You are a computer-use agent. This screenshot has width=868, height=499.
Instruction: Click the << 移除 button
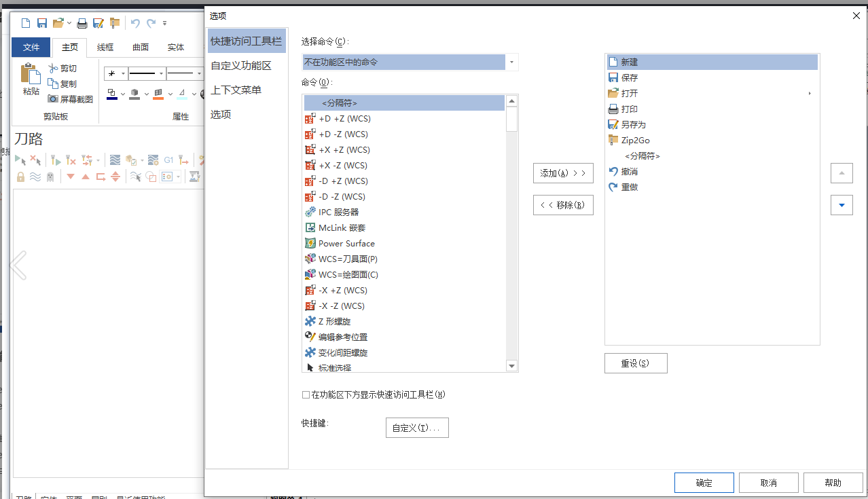(563, 205)
